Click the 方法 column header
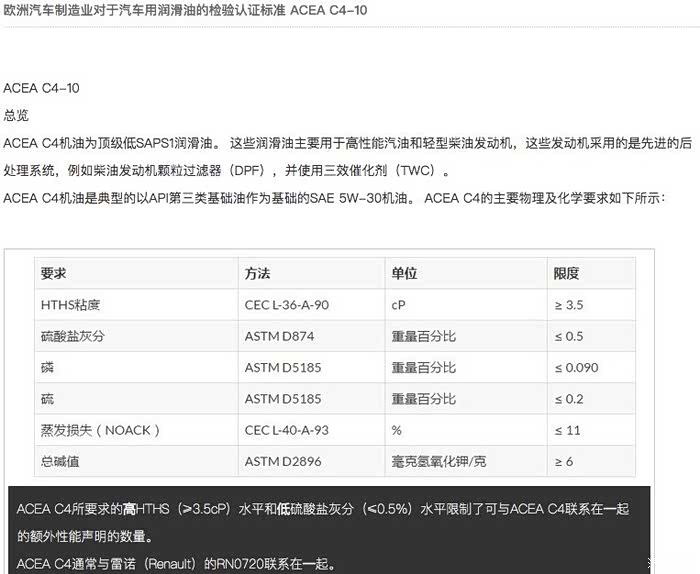700x574 pixels. click(257, 273)
